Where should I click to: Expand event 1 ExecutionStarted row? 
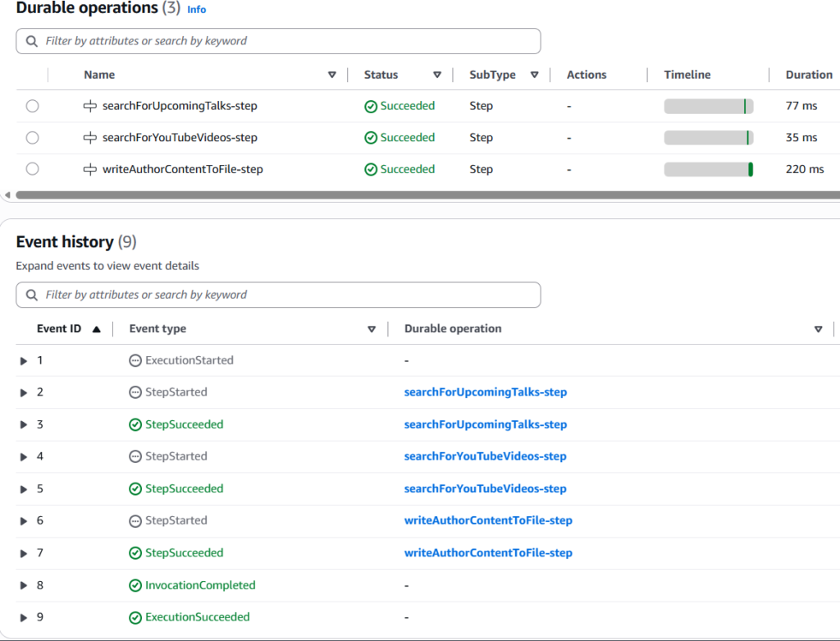[24, 361]
